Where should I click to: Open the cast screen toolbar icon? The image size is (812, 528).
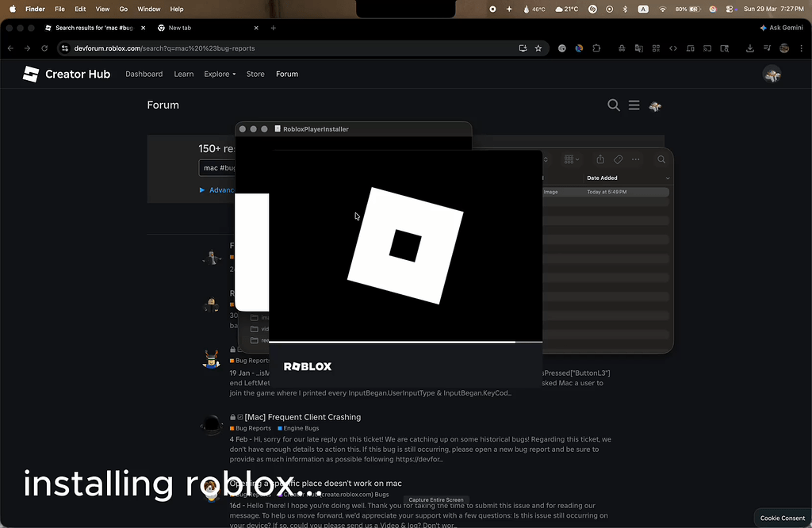pos(707,48)
